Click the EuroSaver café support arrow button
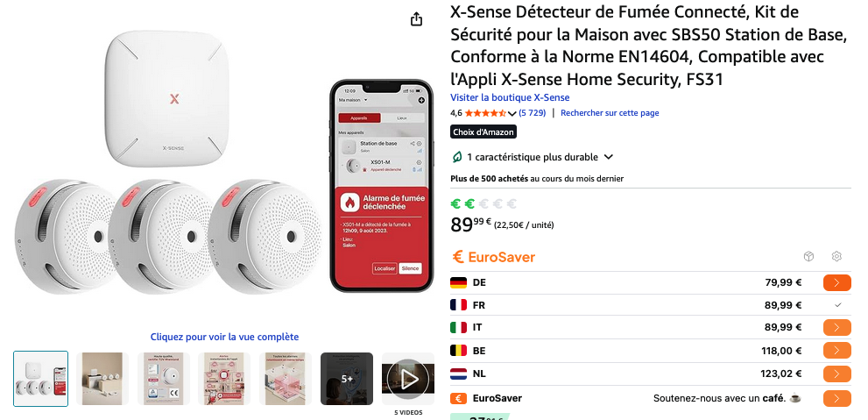Screen dimensions: 868x420 click(x=837, y=398)
